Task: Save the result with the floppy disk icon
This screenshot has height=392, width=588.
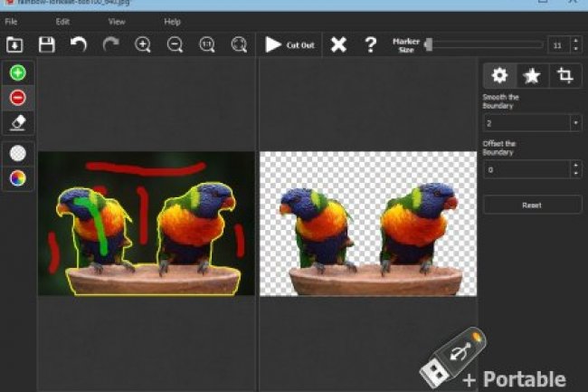Action: coord(47,44)
